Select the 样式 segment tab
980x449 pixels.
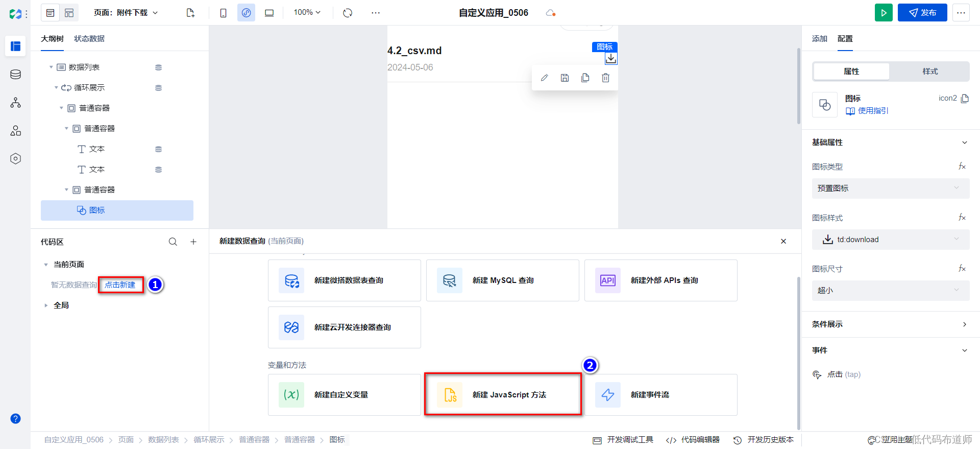pyautogui.click(x=930, y=72)
